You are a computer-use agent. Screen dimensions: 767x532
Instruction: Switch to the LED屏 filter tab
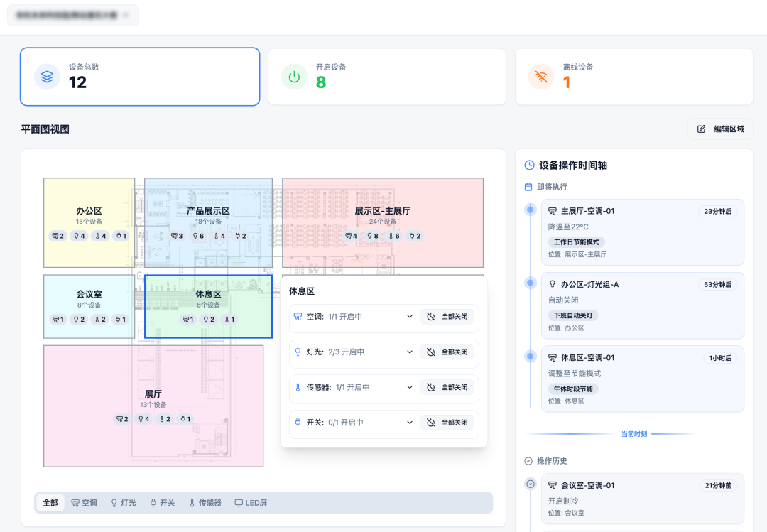pyautogui.click(x=251, y=503)
